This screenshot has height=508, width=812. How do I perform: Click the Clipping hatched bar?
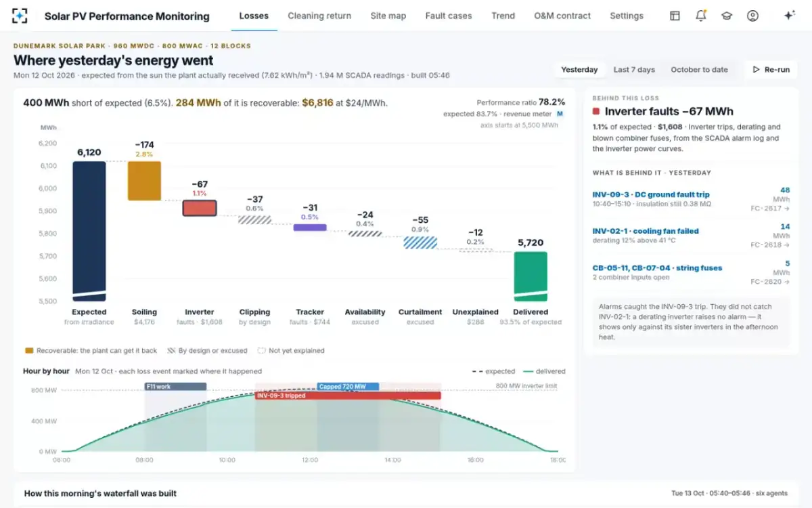pos(254,219)
